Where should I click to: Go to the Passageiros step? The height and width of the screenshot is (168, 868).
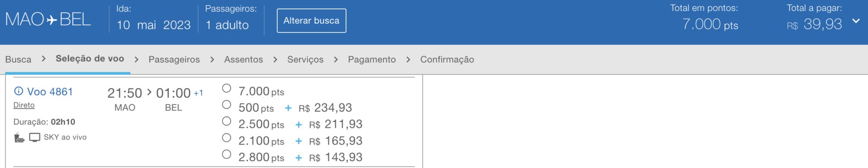click(x=174, y=59)
